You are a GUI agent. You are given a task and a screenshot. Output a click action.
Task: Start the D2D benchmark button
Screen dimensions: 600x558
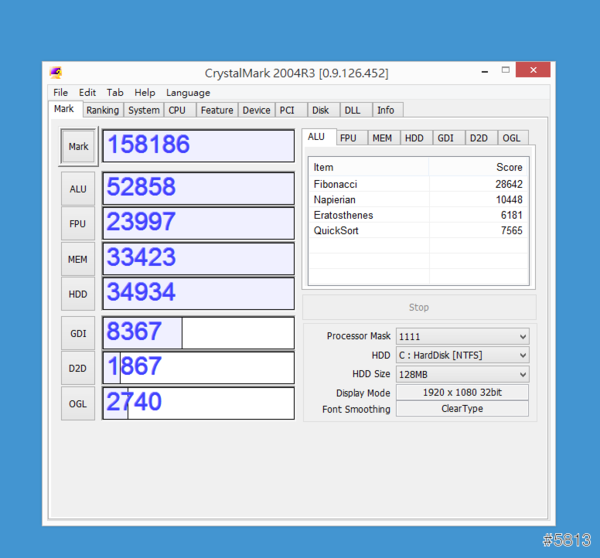point(78,368)
